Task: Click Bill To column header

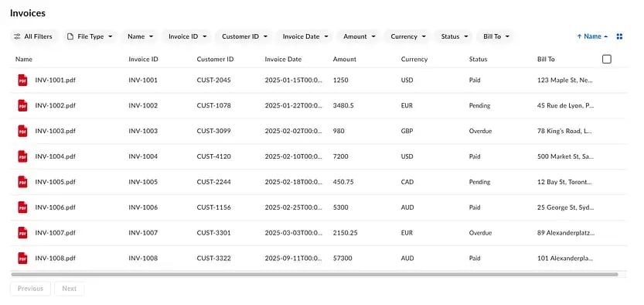Action: point(546,59)
